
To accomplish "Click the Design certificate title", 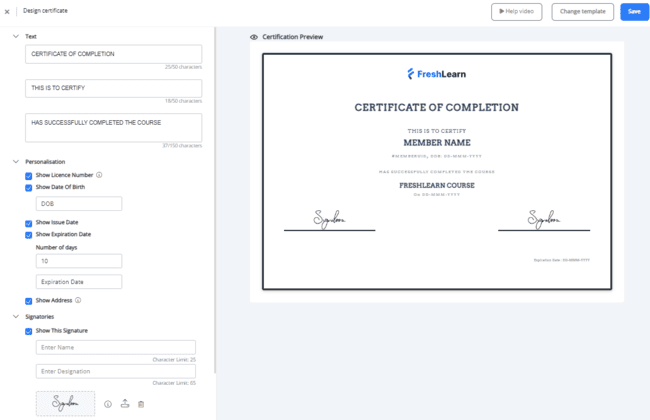I will coord(45,11).
